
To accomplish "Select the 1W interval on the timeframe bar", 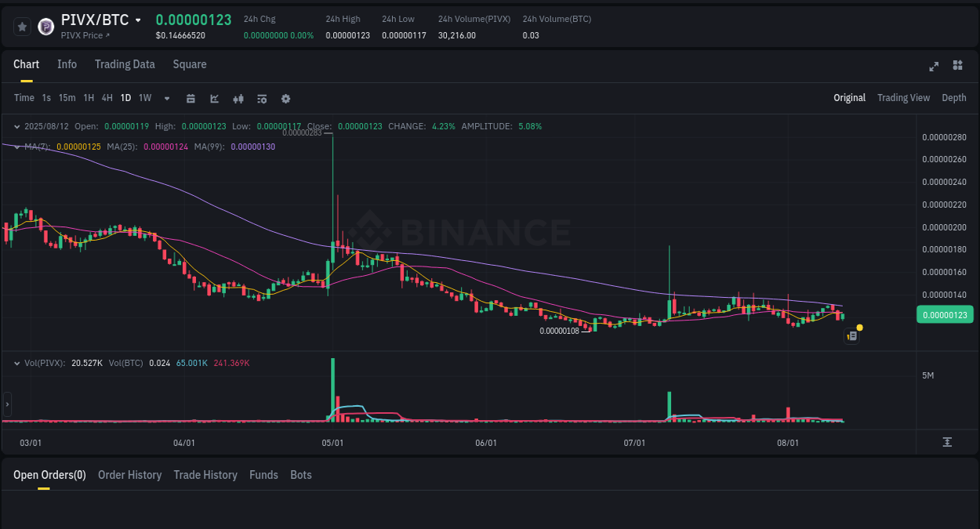I will (x=144, y=98).
